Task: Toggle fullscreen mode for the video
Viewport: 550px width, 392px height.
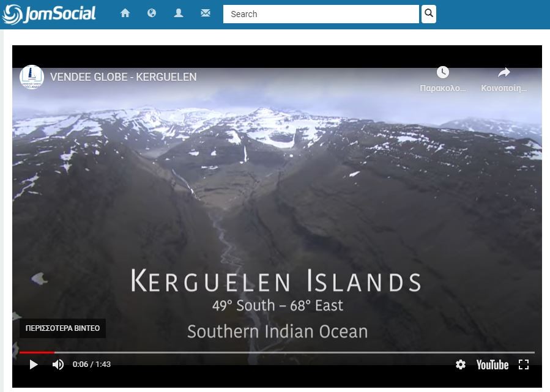Action: (x=524, y=364)
